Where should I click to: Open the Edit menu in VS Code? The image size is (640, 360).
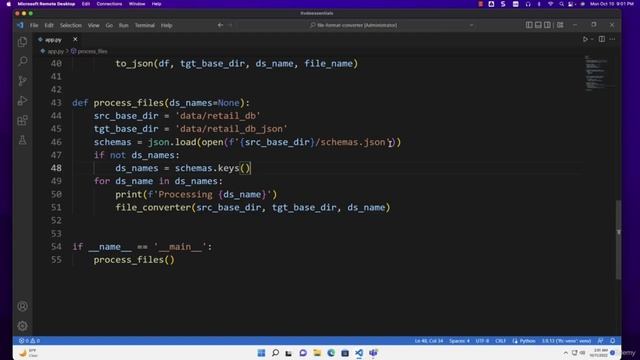tap(49, 25)
